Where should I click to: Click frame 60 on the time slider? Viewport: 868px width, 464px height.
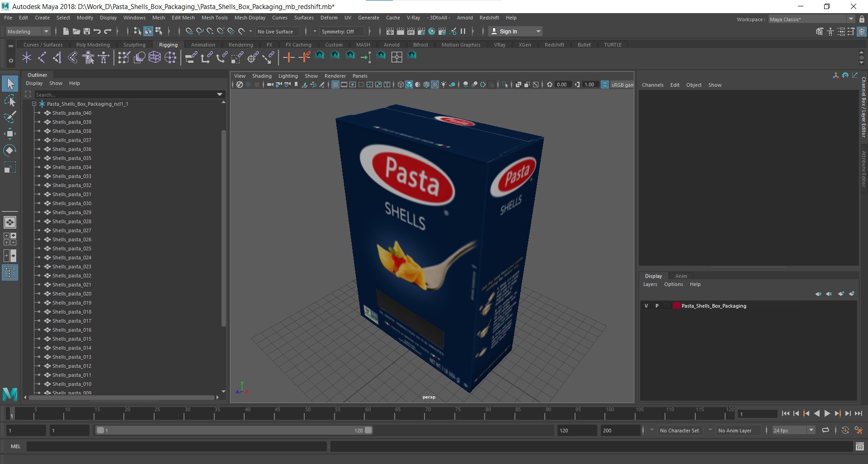tap(368, 413)
